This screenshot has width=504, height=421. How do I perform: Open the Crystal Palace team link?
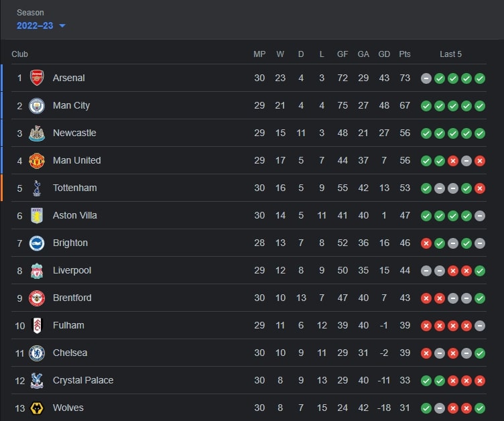point(83,380)
